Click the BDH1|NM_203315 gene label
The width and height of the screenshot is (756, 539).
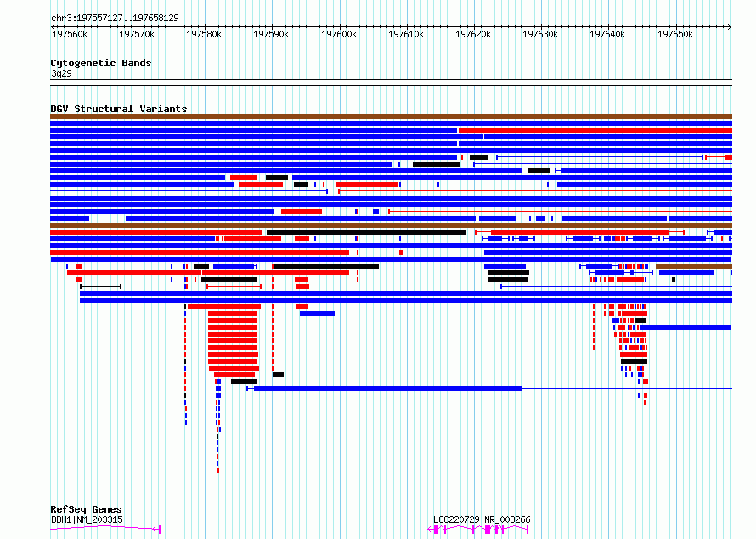coord(87,519)
